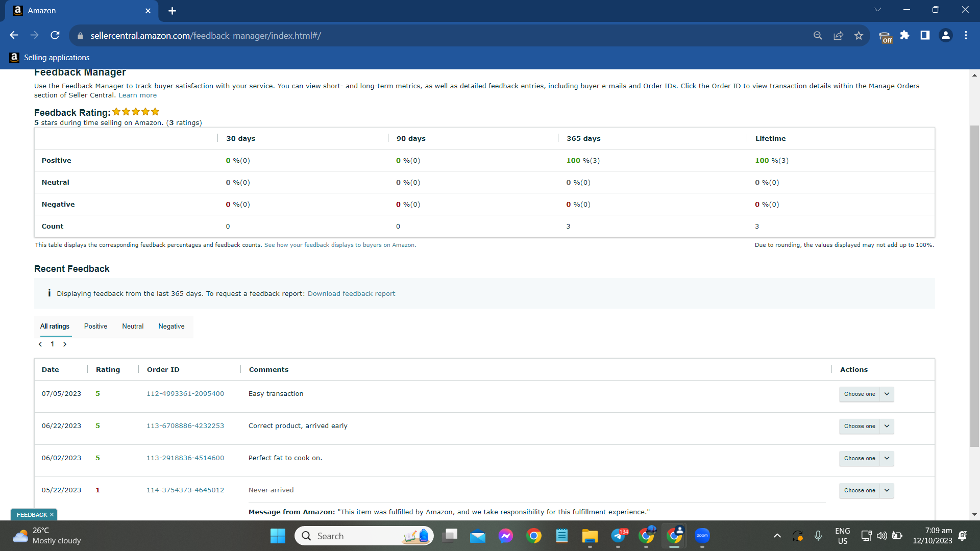Open the clock showing 7:09 am
The width and height of the screenshot is (980, 551).
tap(933, 536)
